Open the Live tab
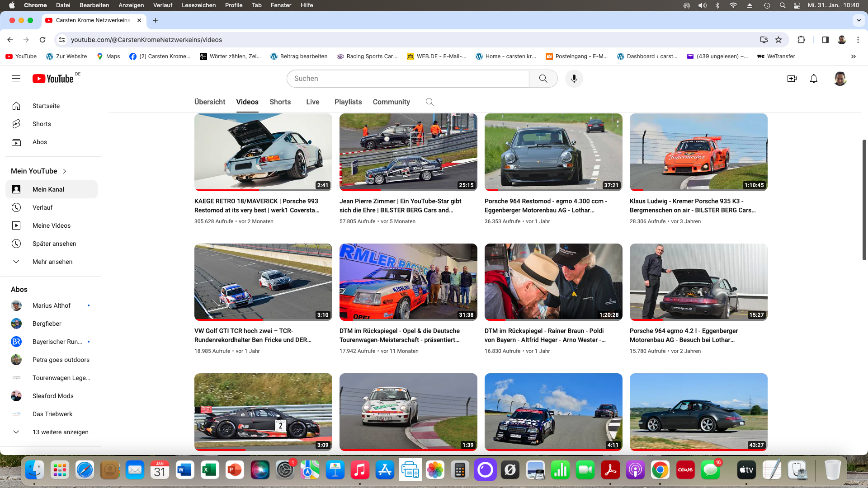The height and width of the screenshot is (488, 868). (x=313, y=102)
